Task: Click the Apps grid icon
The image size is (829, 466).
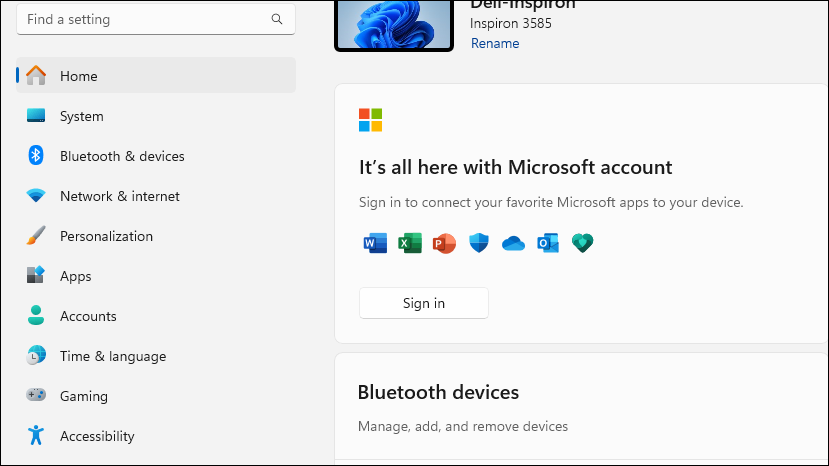Action: 36,275
